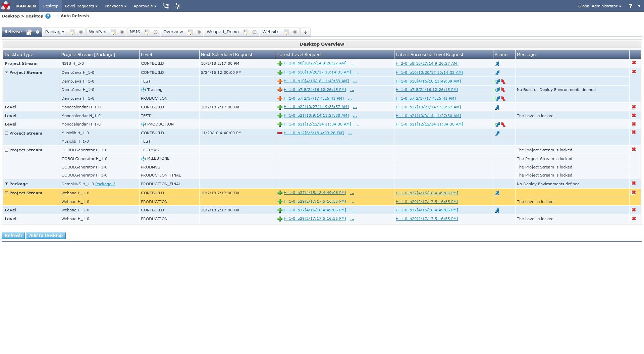Click the linked-monitors icon beside Approvals

point(166,6)
